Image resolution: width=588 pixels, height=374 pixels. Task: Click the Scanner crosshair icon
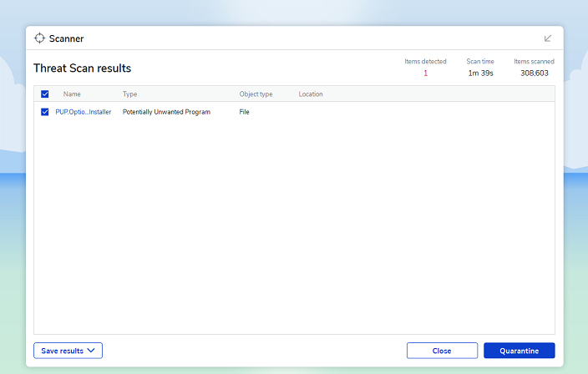click(39, 38)
